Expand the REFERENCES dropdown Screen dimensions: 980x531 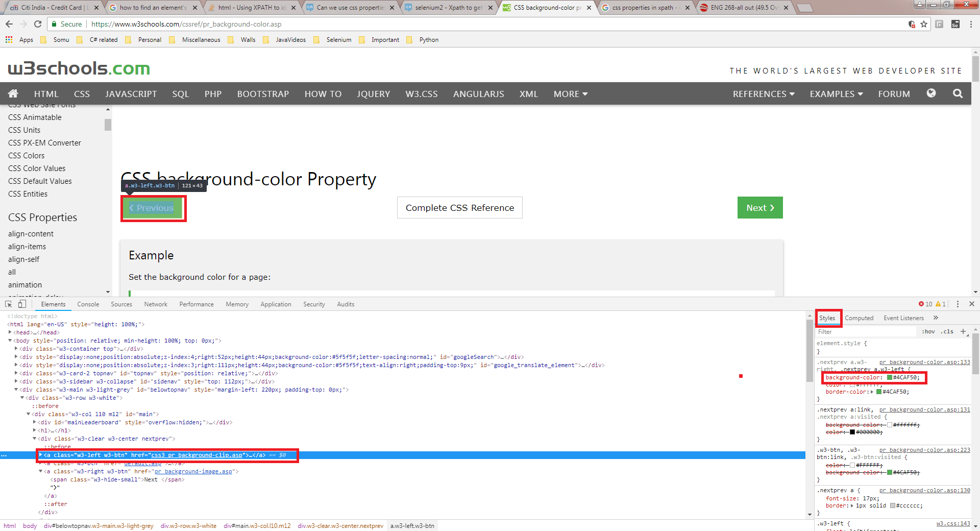point(763,93)
